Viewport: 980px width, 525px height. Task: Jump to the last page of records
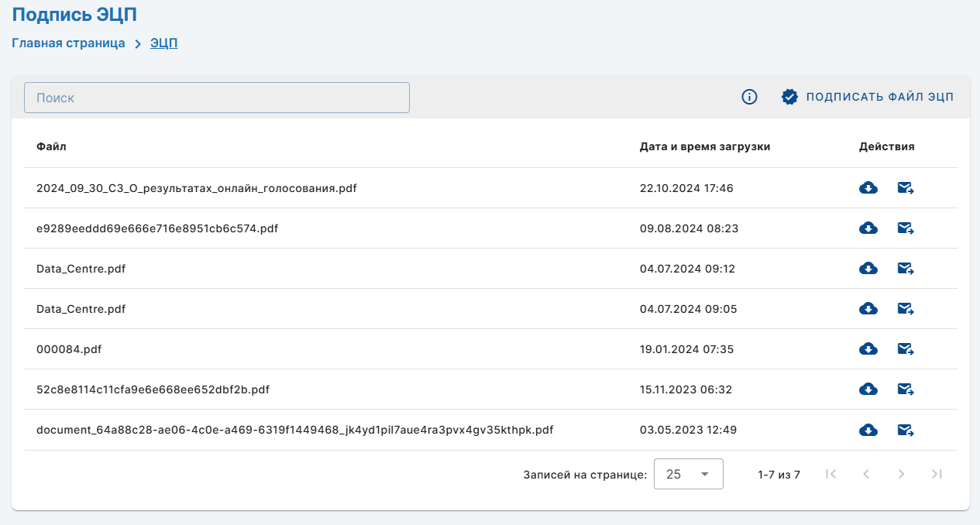coord(937,474)
